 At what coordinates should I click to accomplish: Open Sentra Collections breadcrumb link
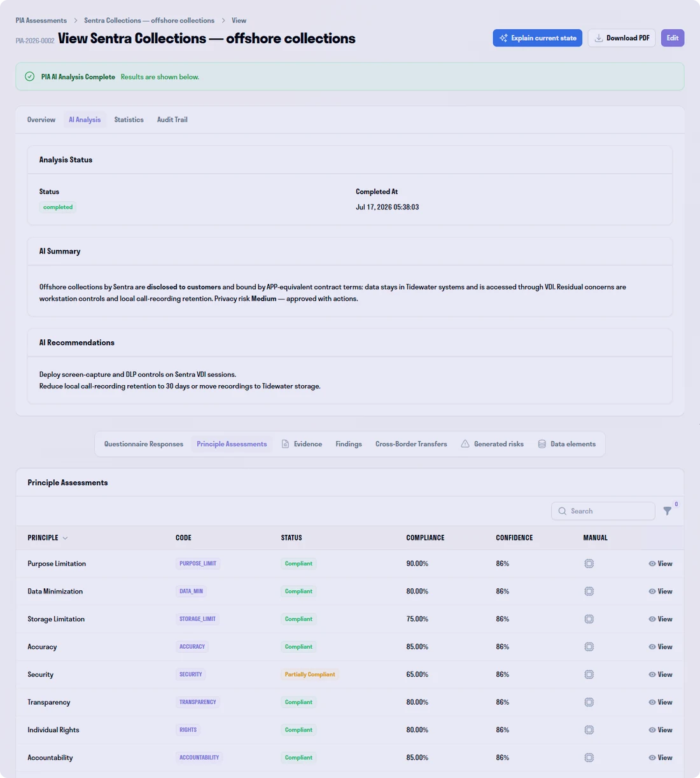pyautogui.click(x=149, y=20)
